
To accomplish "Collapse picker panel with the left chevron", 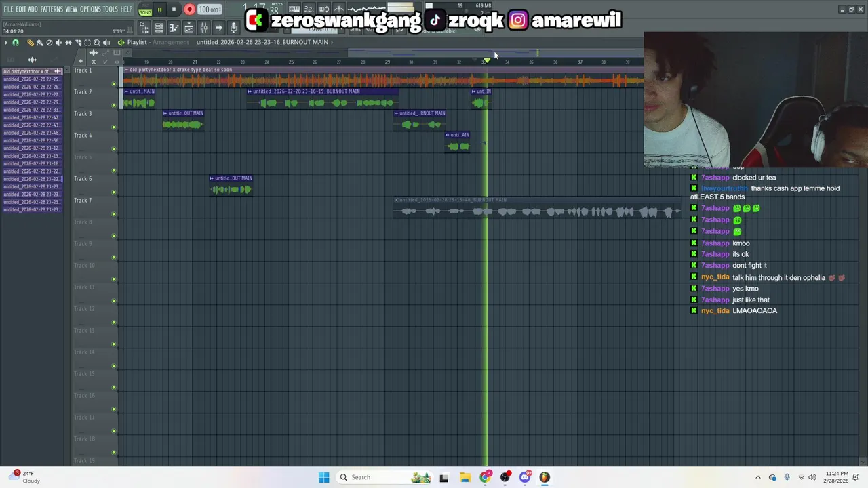I will click(127, 53).
